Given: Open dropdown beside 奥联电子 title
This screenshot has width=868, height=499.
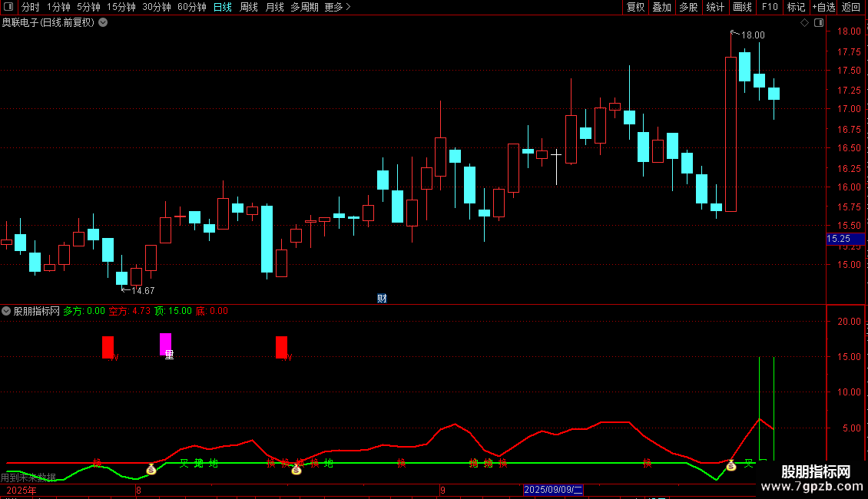Looking at the screenshot, I should pyautogui.click(x=103, y=22).
